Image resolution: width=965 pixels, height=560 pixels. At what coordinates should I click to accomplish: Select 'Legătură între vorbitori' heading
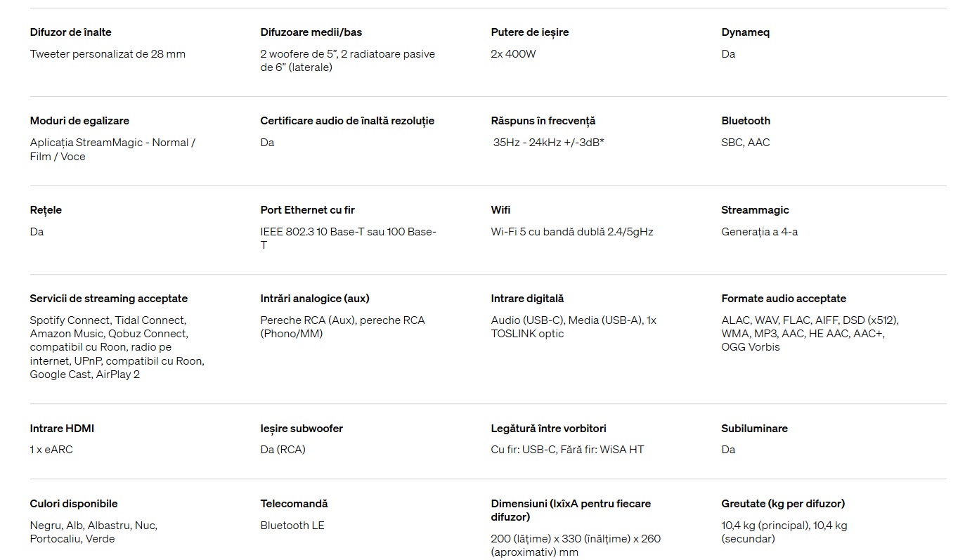pyautogui.click(x=548, y=429)
